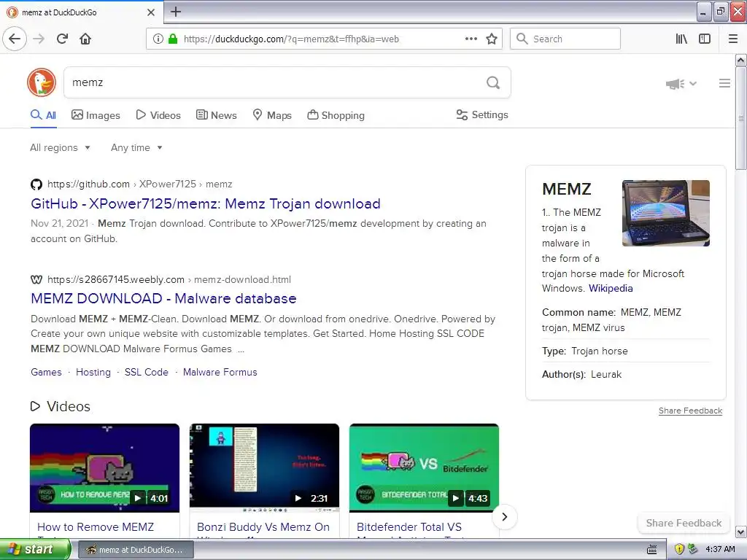Play the Bitdefender Total VS video
The height and width of the screenshot is (560, 747).
455,498
